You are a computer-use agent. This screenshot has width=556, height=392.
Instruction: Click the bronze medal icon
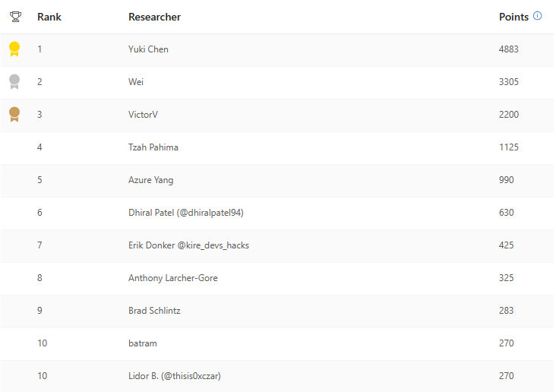[14, 115]
